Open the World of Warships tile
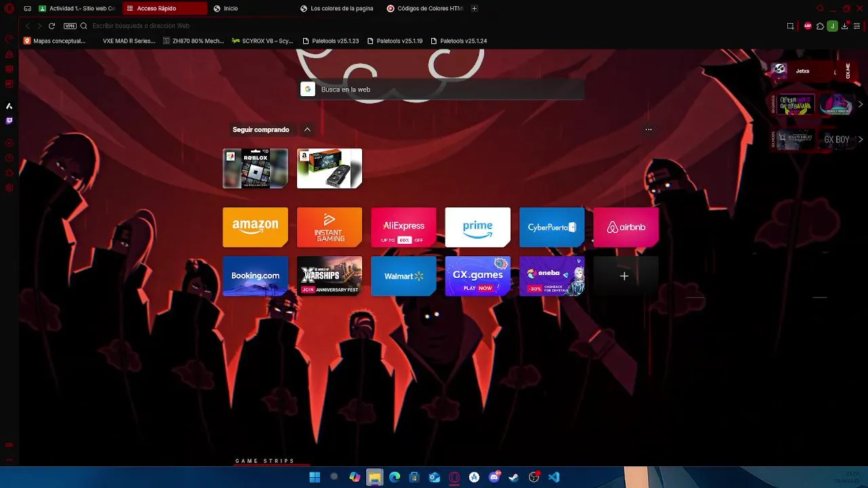Viewport: 868px width, 488px height. [330, 276]
